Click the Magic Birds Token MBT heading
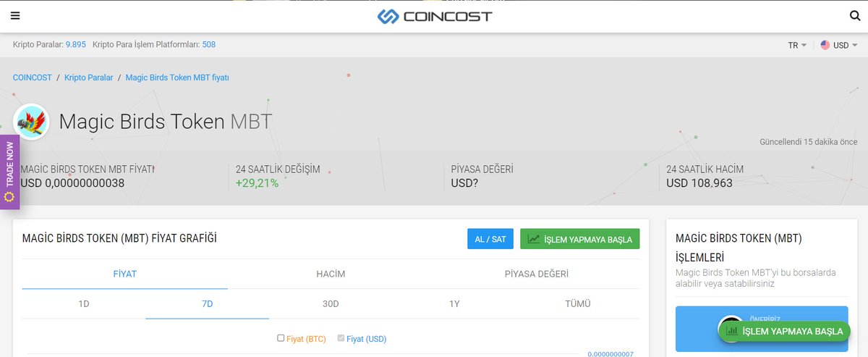The width and height of the screenshot is (868, 357). [x=166, y=122]
